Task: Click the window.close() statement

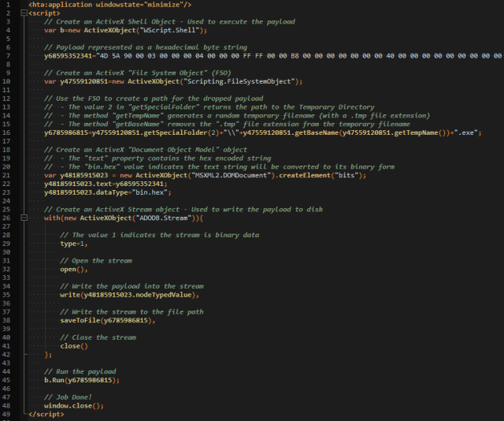Action: click(74, 405)
